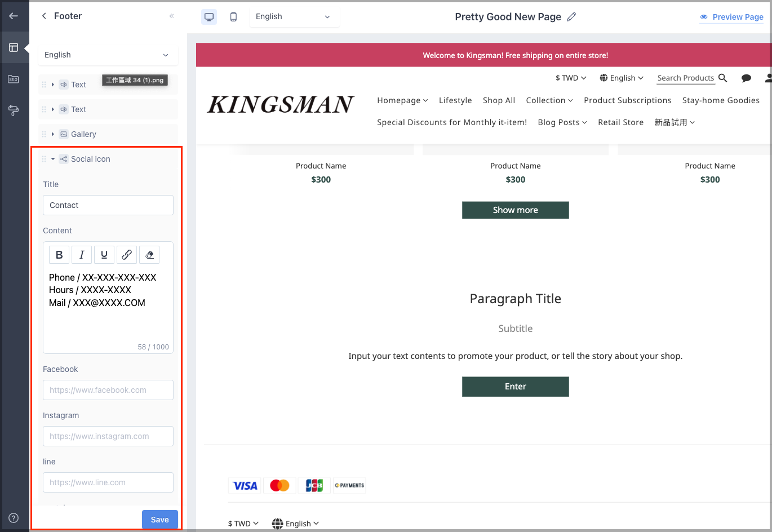Click the Payments logo in footer

tap(349, 485)
